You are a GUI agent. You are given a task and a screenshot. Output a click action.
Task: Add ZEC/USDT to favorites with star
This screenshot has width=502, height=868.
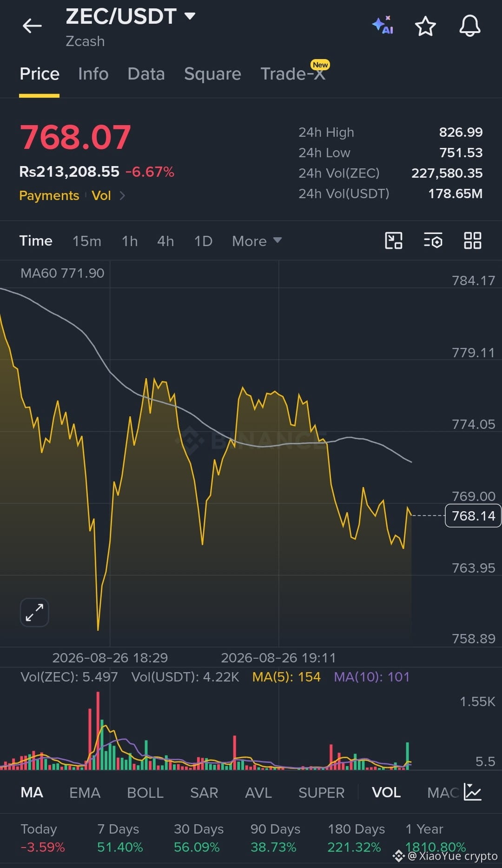425,26
